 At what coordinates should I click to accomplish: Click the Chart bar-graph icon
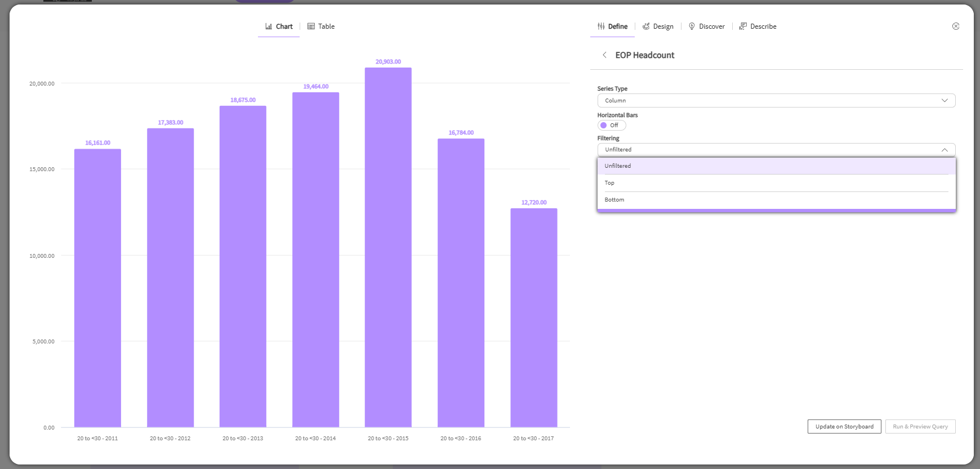click(269, 26)
